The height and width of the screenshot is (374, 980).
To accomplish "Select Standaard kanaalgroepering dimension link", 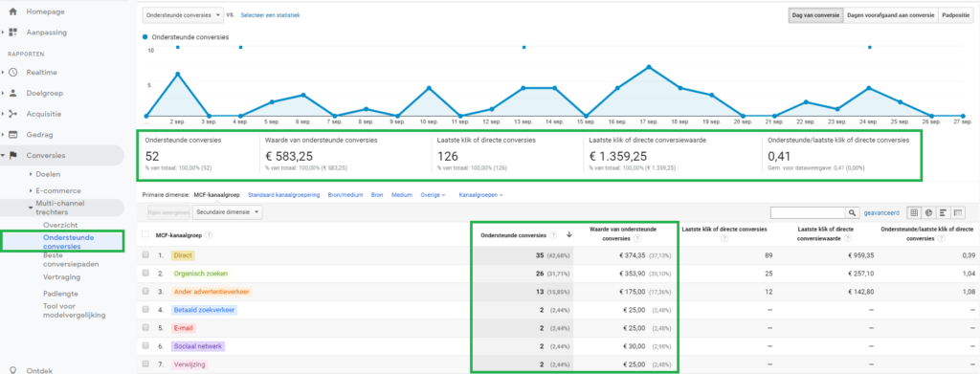I will coord(284,195).
